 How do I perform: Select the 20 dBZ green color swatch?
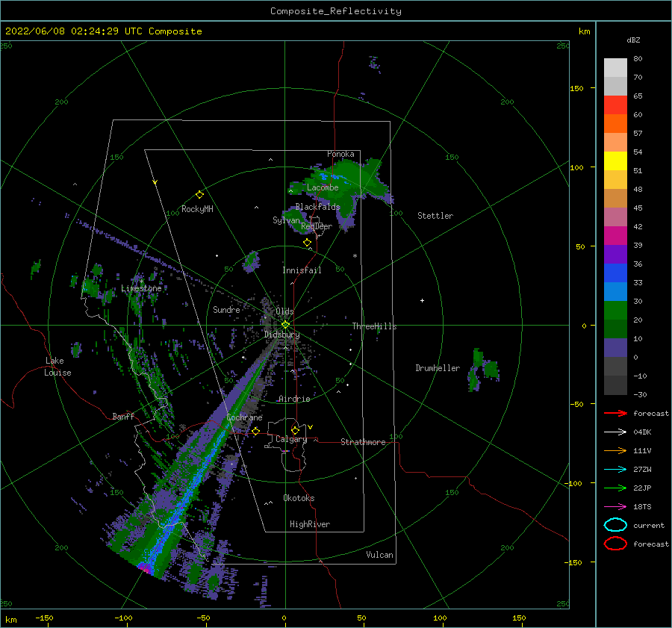615,329
